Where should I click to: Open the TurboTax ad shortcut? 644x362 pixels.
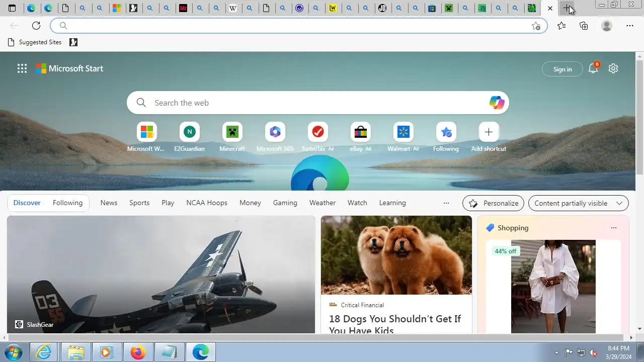click(317, 137)
